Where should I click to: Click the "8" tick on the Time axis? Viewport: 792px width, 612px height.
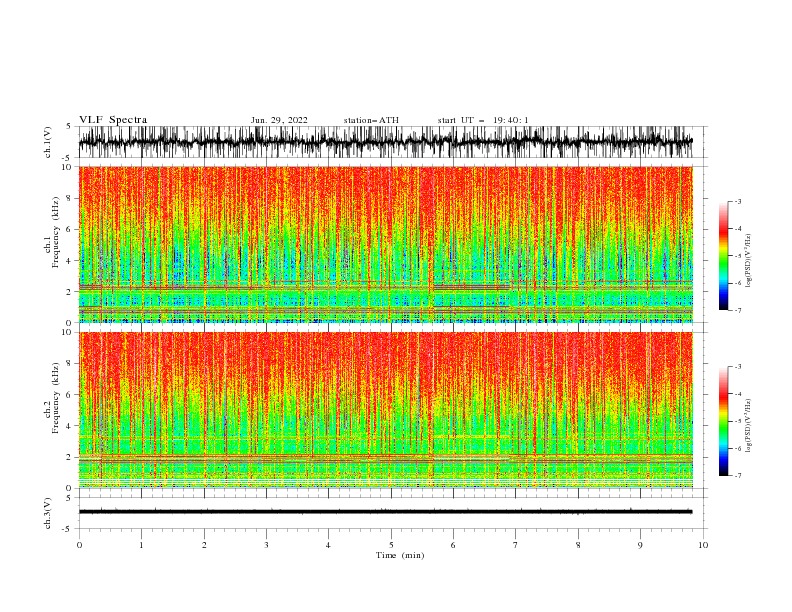coord(578,545)
